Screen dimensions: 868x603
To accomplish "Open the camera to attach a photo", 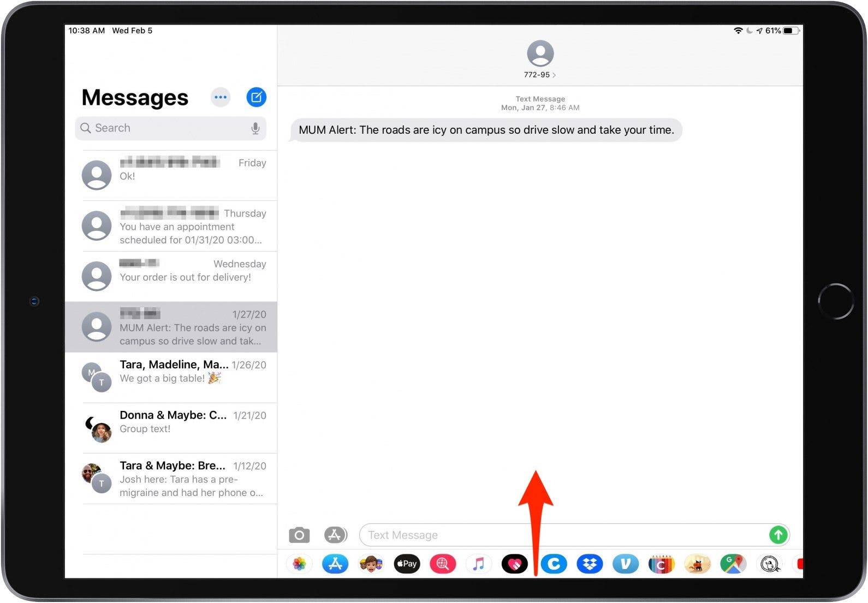I will point(299,535).
